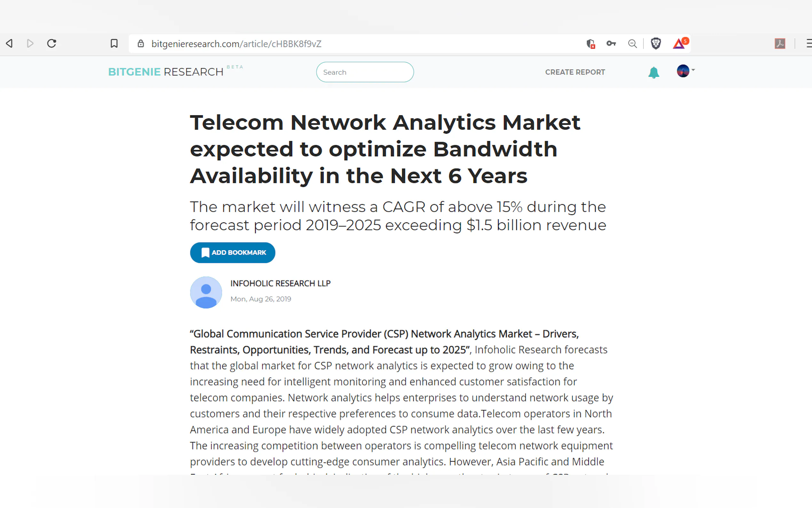Click the zoom magnifier icon
The image size is (812, 508).
pyautogui.click(x=632, y=44)
